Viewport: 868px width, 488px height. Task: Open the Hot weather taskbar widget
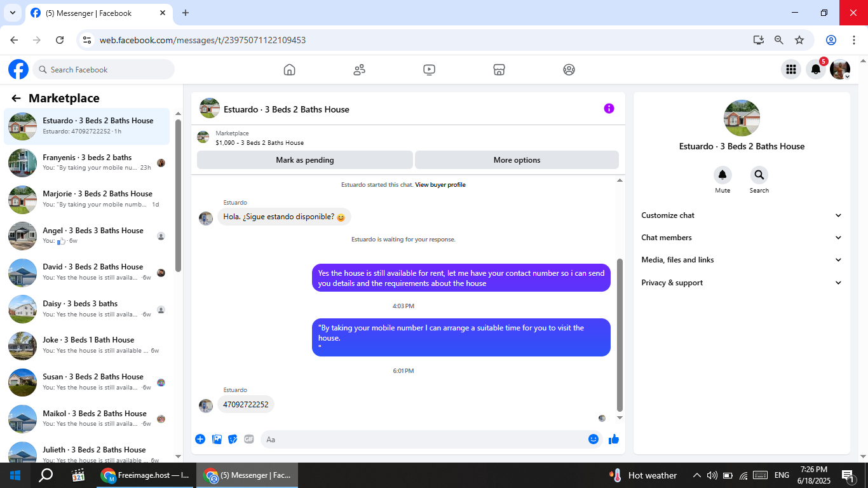click(x=643, y=475)
